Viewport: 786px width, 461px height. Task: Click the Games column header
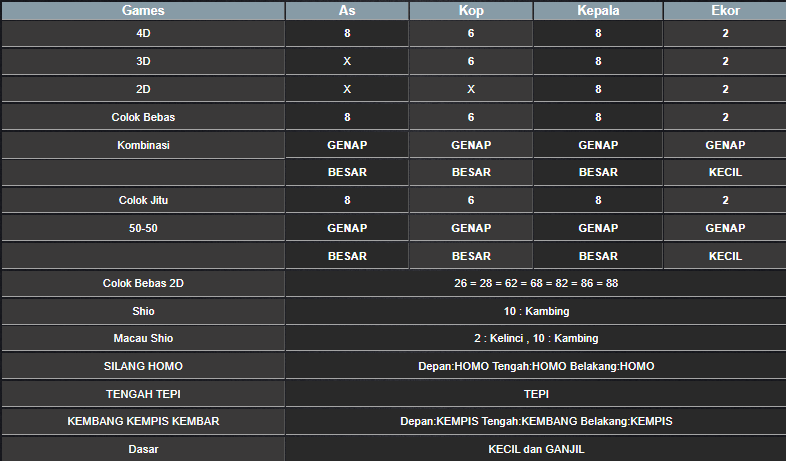(143, 11)
